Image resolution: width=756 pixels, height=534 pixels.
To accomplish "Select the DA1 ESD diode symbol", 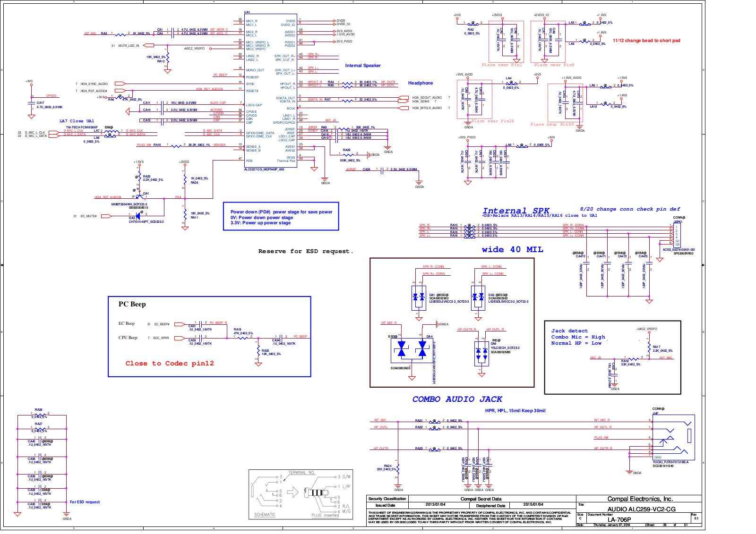I will (x=419, y=297).
